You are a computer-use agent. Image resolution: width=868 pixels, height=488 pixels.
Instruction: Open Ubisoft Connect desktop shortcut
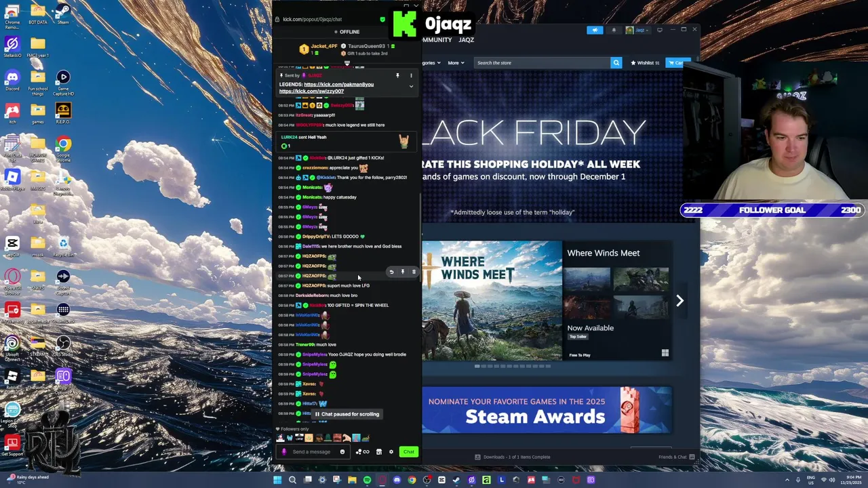(x=12, y=349)
